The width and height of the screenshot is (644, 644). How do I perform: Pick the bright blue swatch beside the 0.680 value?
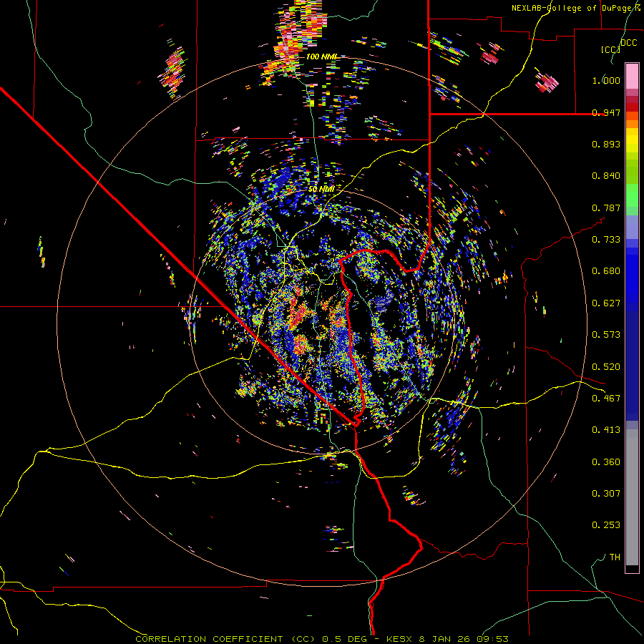pos(632,273)
